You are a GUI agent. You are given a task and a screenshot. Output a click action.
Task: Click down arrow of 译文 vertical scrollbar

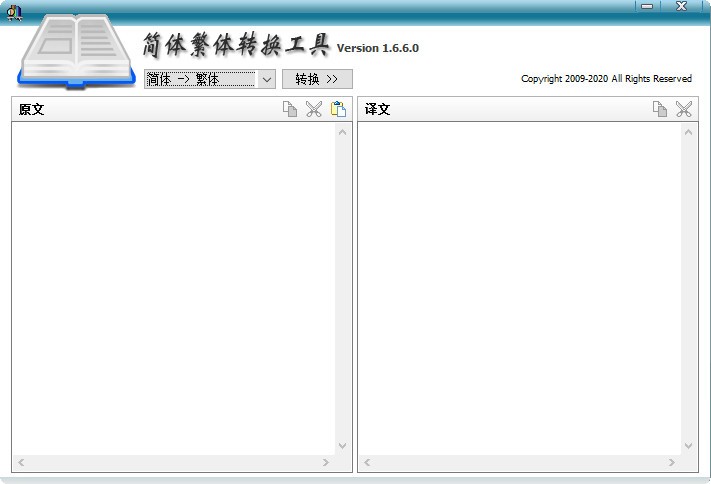(688, 446)
